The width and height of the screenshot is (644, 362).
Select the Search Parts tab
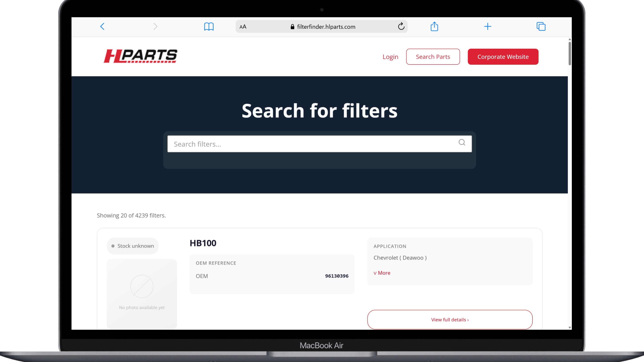433,57
